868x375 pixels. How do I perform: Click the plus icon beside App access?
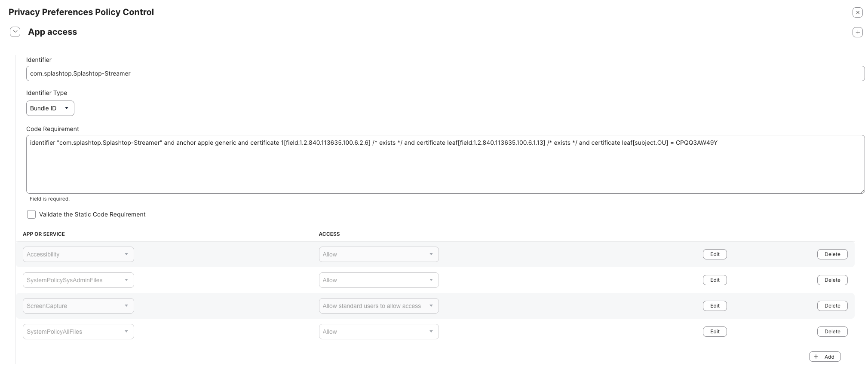pos(857,32)
